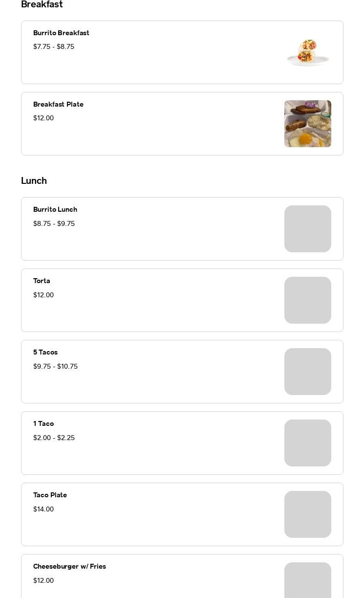Open the 1 Taco item title
364x598 pixels.
tap(43, 424)
